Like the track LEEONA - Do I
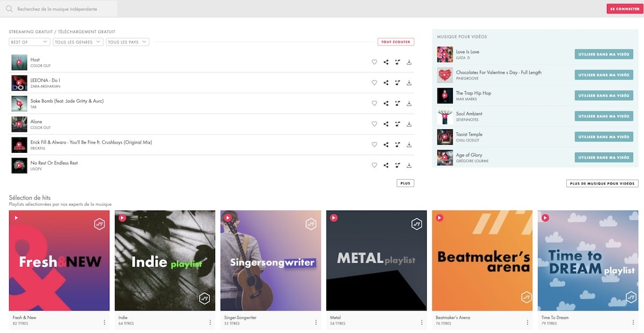The width and height of the screenshot is (644, 333). pos(375,83)
